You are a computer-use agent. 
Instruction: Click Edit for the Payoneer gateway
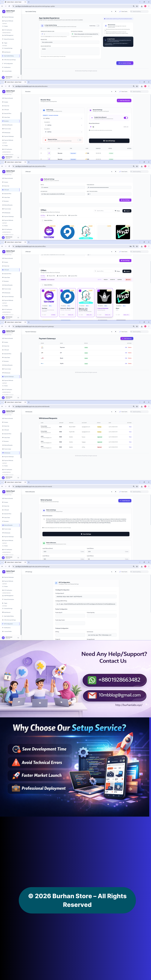point(126,347)
